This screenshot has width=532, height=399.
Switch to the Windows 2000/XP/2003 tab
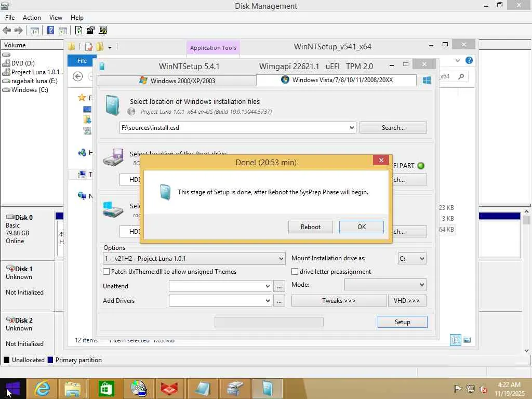coord(177,81)
